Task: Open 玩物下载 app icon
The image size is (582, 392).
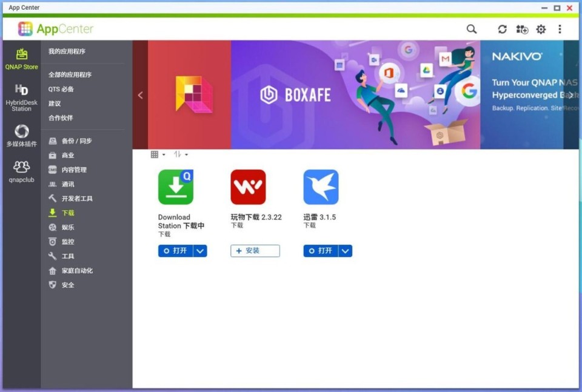Action: (x=248, y=187)
